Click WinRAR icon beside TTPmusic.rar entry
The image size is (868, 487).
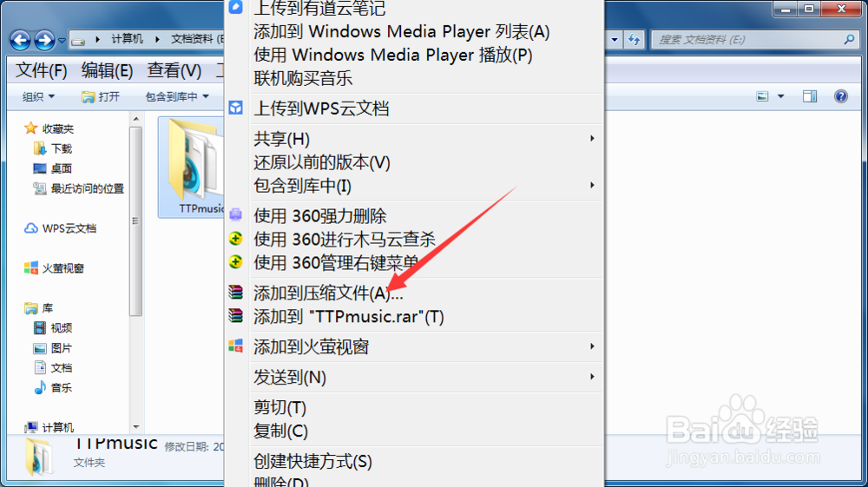coord(236,315)
